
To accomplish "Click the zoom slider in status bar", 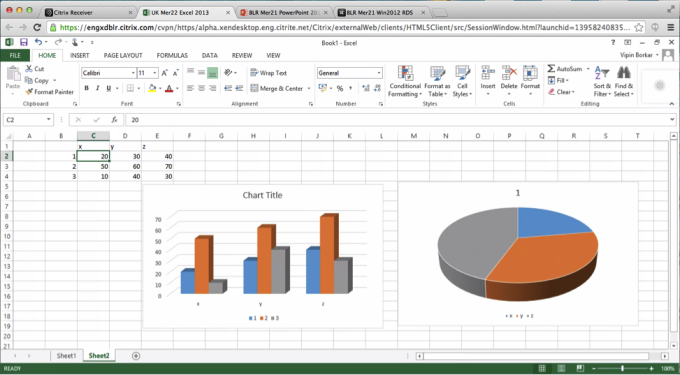I will coord(622,368).
